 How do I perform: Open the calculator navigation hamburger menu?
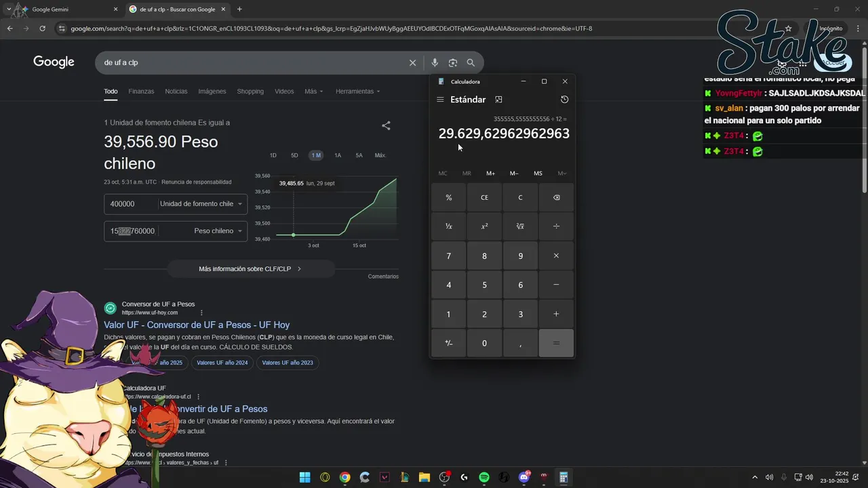click(x=440, y=100)
